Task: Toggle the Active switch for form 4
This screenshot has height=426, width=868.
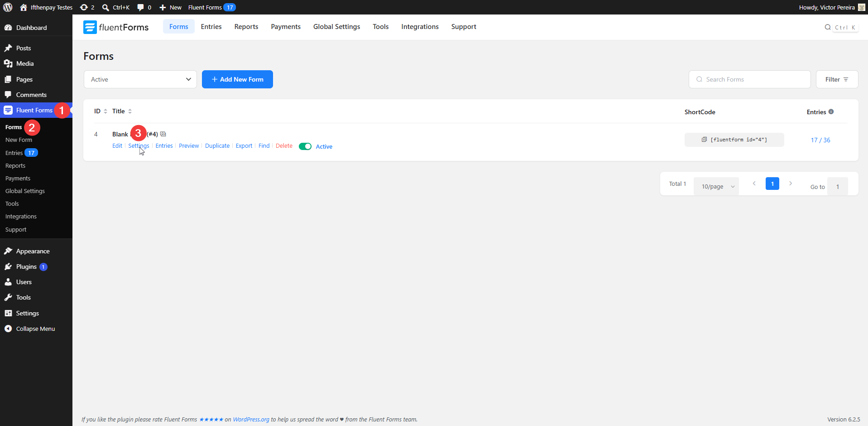Action: [305, 146]
